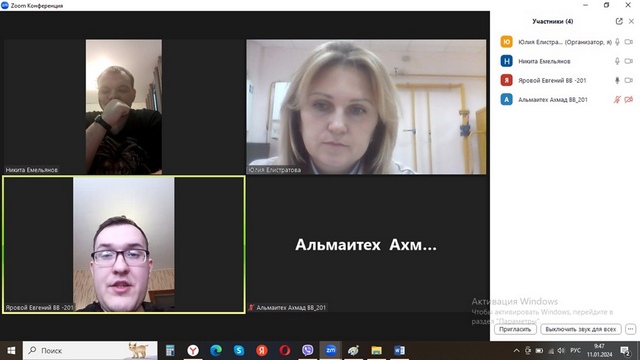The height and width of the screenshot is (360, 640).
Task: Close the participants panel
Action: coord(631,21)
